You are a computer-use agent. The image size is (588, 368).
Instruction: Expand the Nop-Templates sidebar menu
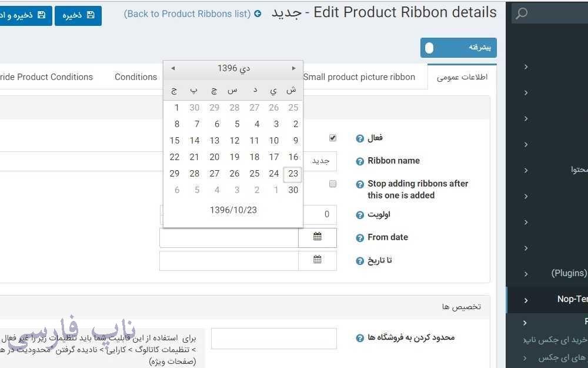tap(526, 300)
